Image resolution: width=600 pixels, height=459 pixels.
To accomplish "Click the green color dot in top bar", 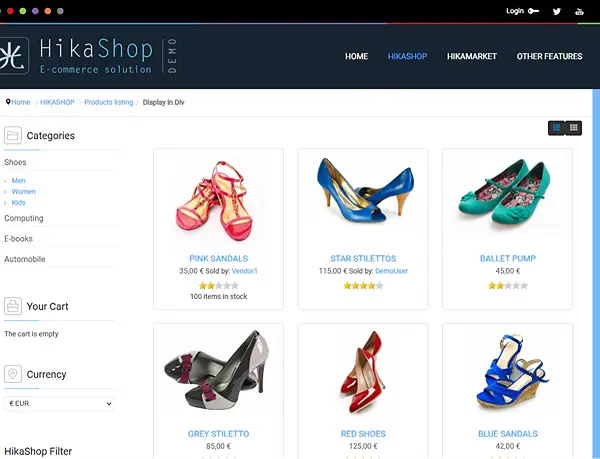I will click(x=23, y=11).
